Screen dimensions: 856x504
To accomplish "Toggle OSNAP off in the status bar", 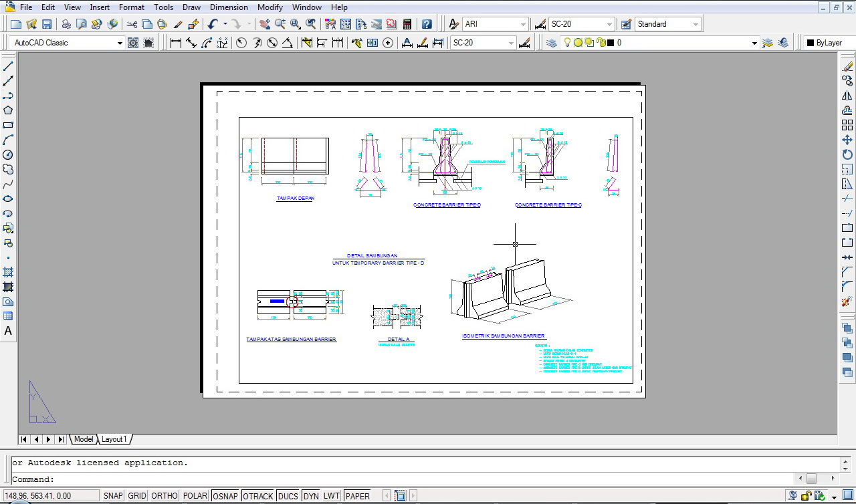I will click(x=225, y=495).
